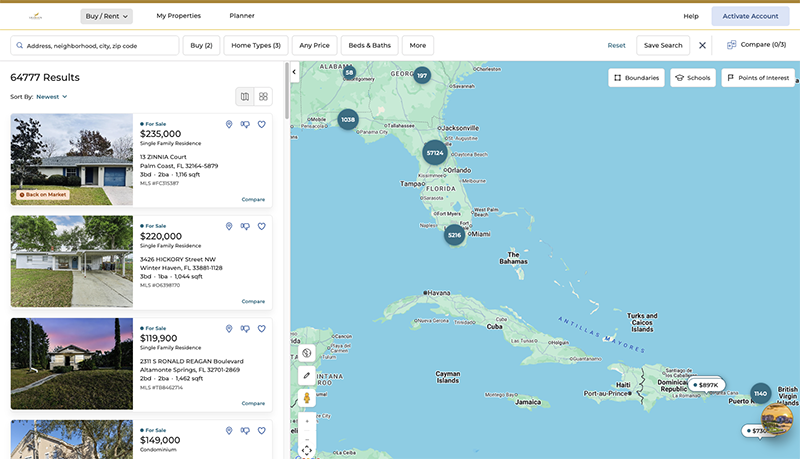Zoom out on the map

pyautogui.click(x=307, y=439)
